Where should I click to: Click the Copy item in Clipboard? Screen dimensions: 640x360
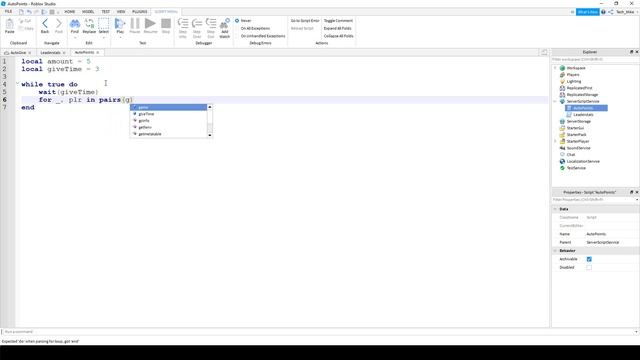26,29
